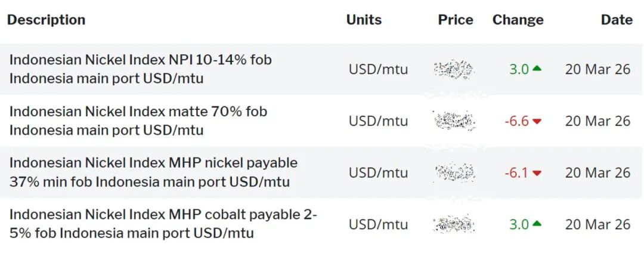Image resolution: width=644 pixels, height=272 pixels.
Task: Click the Description column header
Action: [46, 20]
